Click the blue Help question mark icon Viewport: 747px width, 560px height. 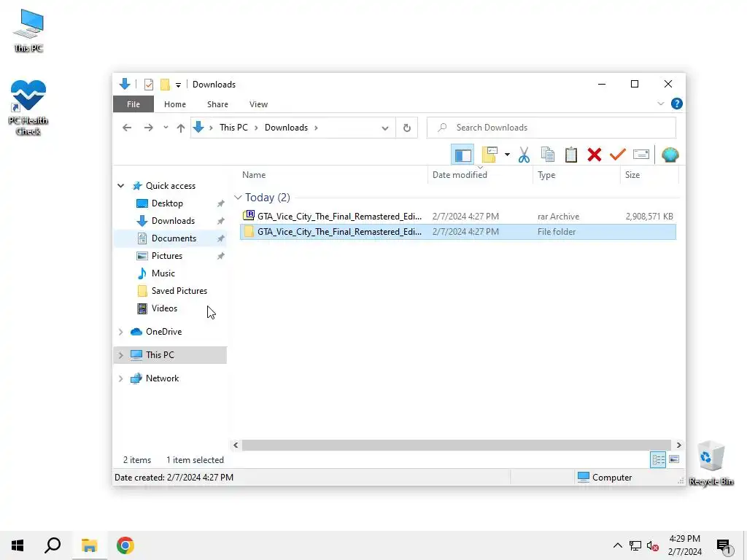[676, 104]
